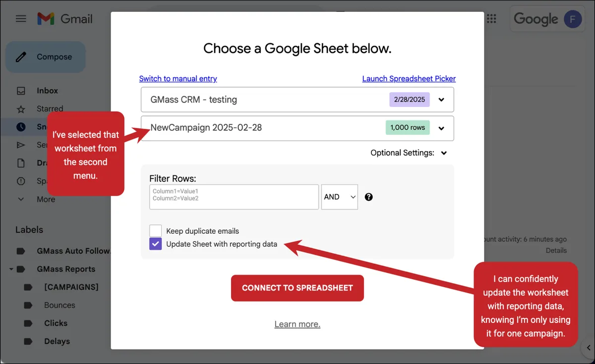
Task: Click the Filter Rows help question icon
Action: click(x=368, y=197)
